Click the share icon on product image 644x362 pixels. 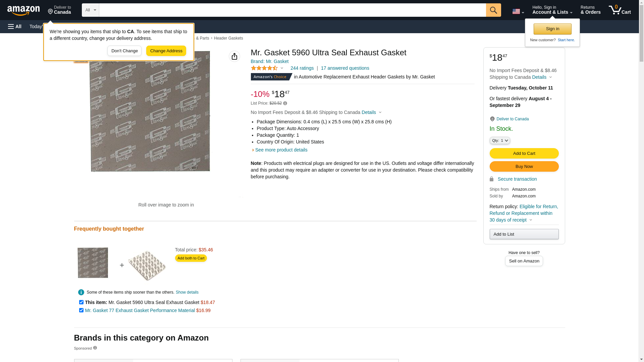(234, 56)
